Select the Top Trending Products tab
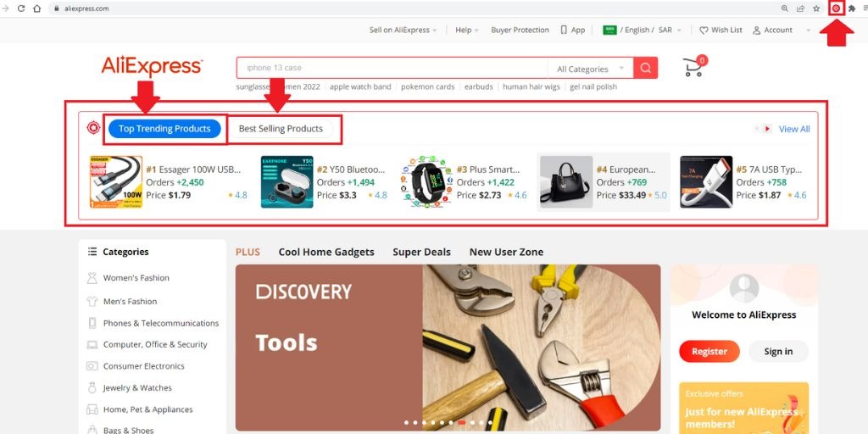 tap(164, 129)
